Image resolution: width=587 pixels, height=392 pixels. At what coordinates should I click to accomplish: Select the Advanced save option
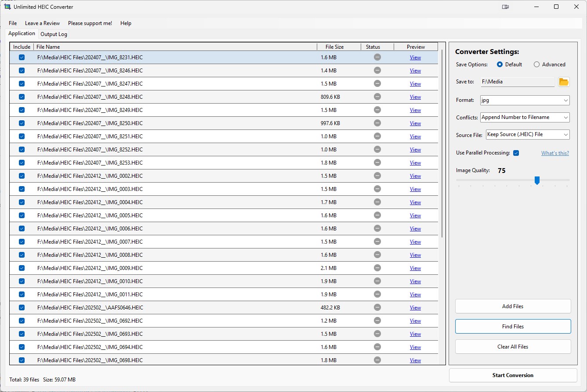coord(536,64)
